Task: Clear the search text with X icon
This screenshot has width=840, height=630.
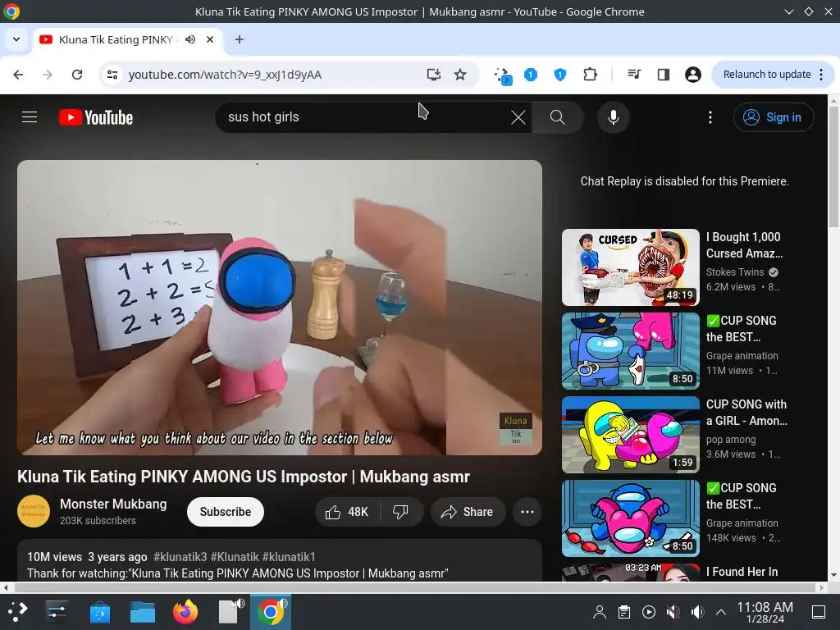Action: tap(518, 116)
